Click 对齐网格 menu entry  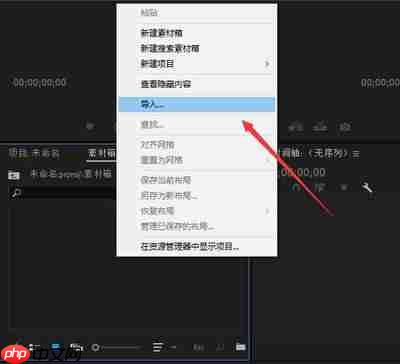[197, 144]
